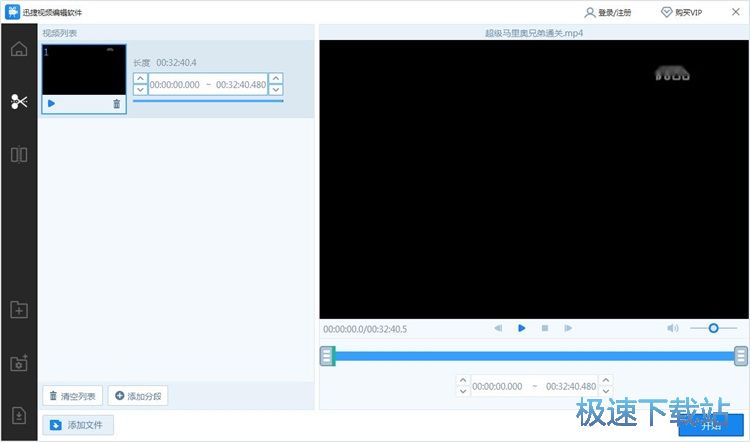Stop the preview playback

(x=545, y=328)
